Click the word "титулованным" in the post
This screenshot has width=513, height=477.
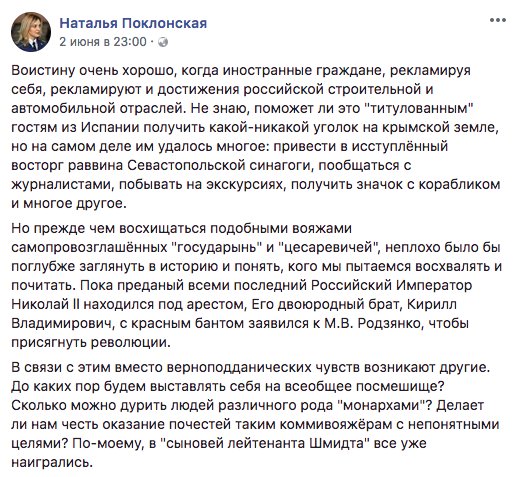pos(420,109)
